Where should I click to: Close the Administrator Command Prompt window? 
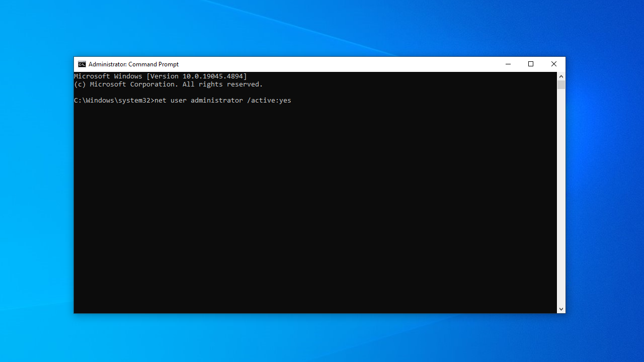coord(554,64)
